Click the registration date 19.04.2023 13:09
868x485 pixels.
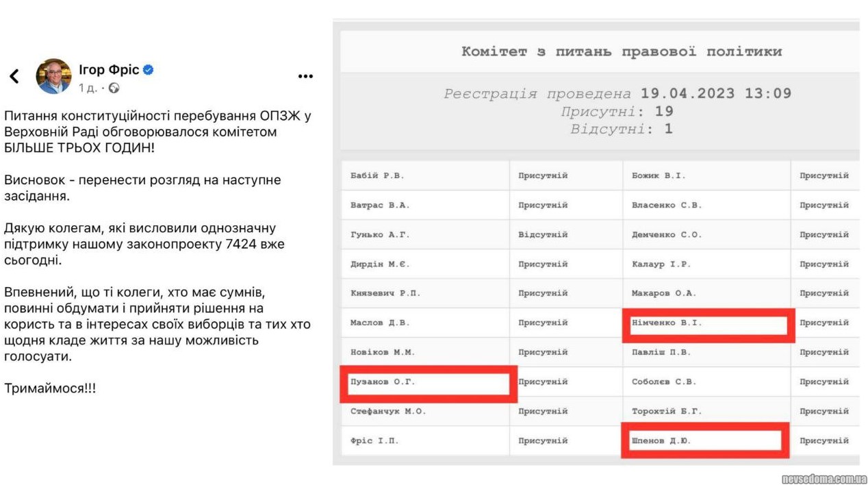pos(715,94)
